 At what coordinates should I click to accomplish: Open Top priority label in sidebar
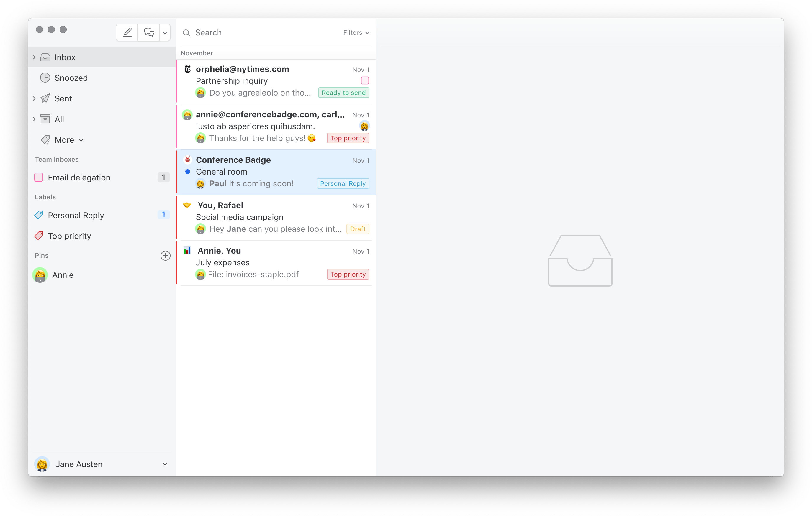[x=102, y=236]
